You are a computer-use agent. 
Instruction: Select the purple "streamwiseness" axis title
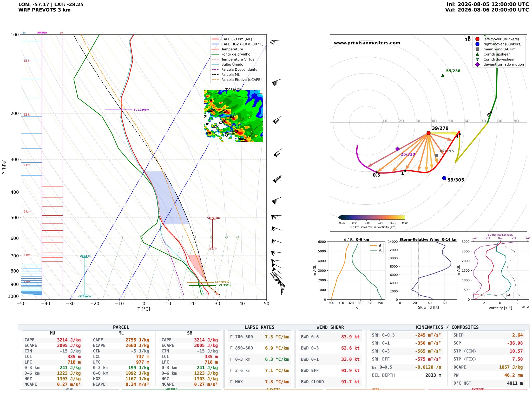coord(500,235)
